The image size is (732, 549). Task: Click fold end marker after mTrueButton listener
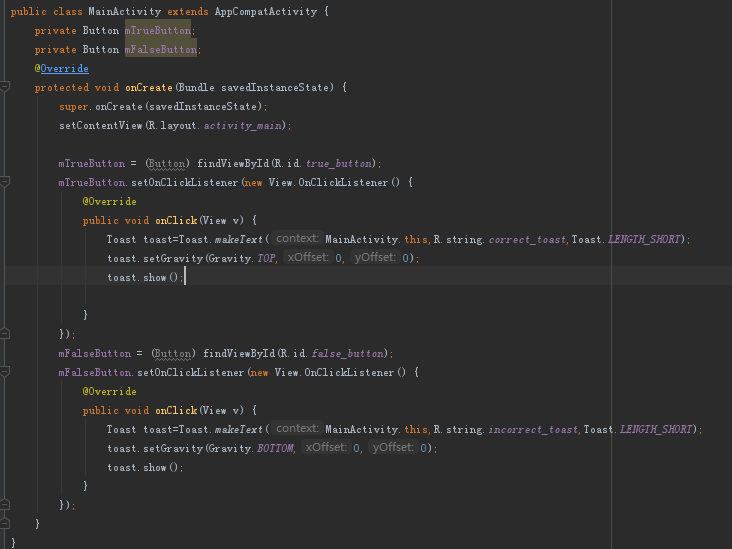click(5, 333)
